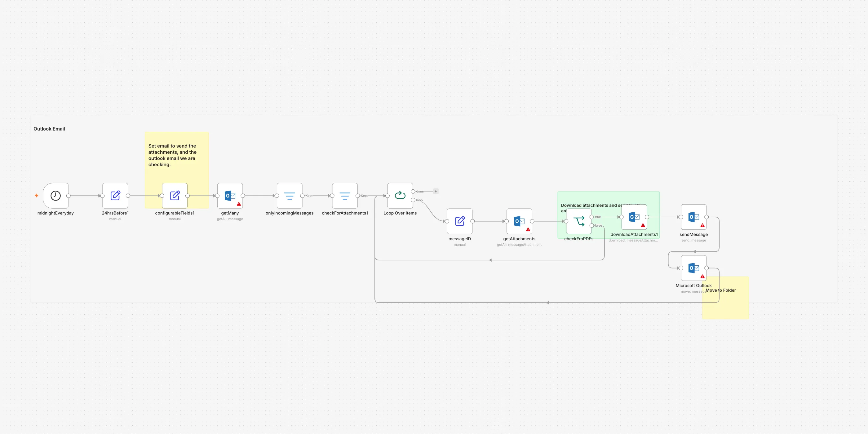Click the Loop Over Items label
This screenshot has width=868, height=434.
click(400, 213)
